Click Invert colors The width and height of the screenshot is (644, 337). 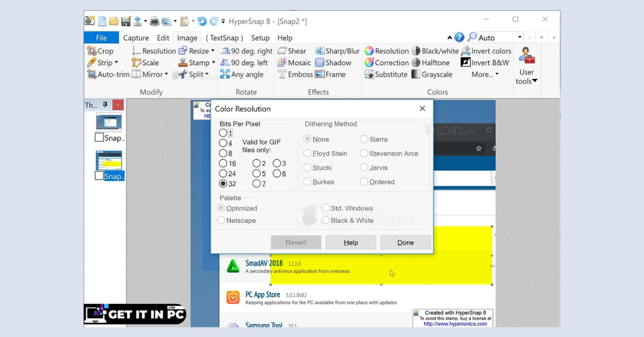click(486, 51)
